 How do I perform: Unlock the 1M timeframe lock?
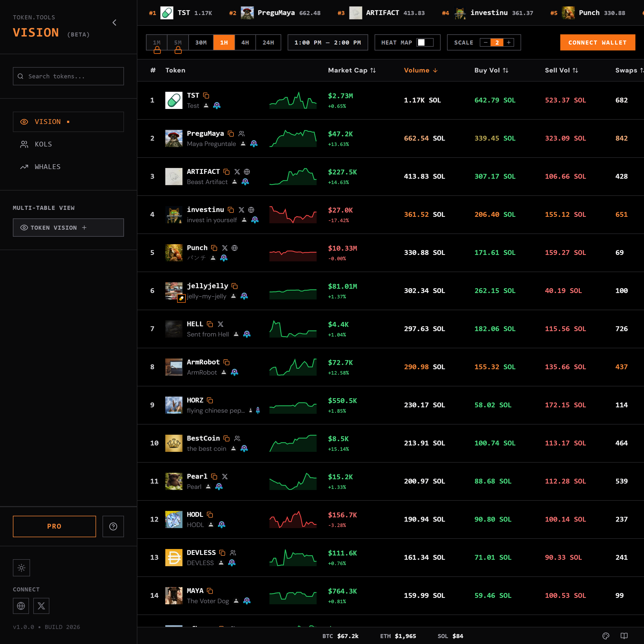(156, 50)
